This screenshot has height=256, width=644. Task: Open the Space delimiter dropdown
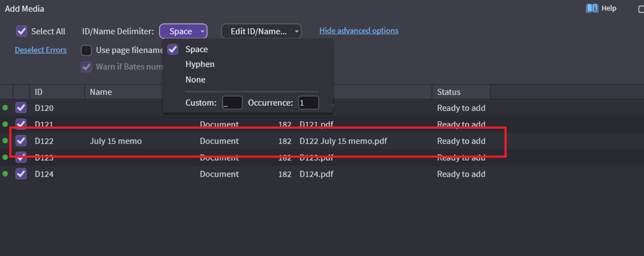pos(183,31)
